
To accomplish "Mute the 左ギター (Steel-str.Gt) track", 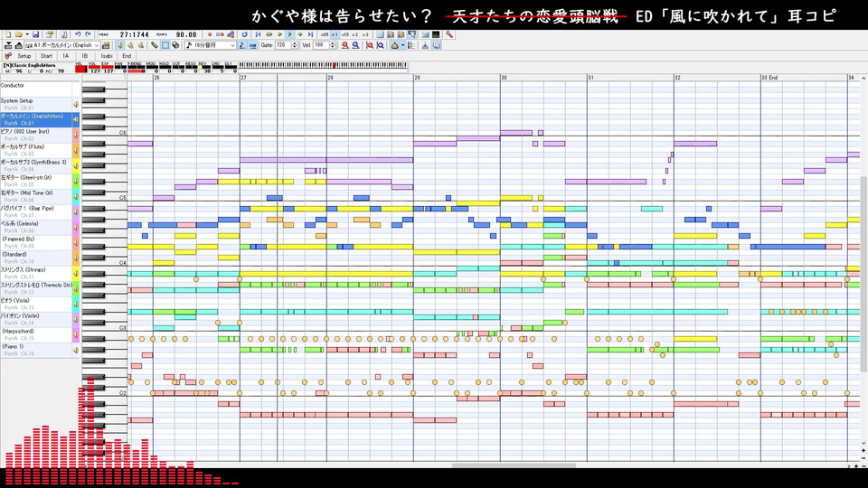I will pyautogui.click(x=76, y=181).
